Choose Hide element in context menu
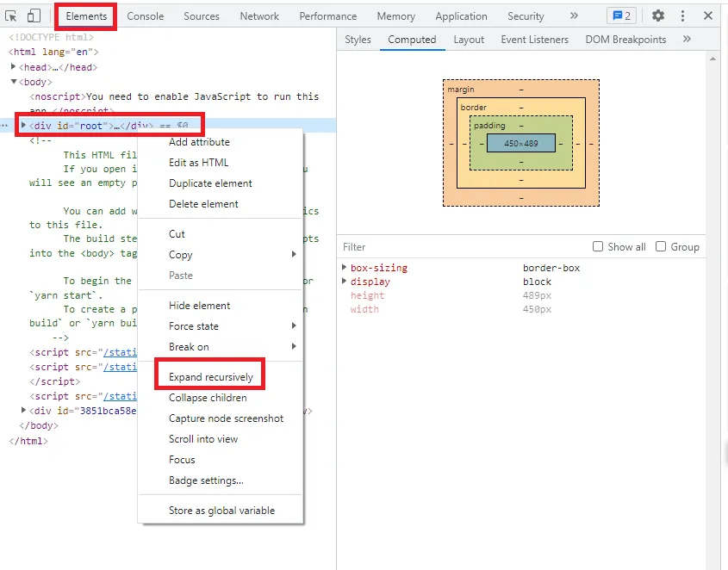 point(221,306)
